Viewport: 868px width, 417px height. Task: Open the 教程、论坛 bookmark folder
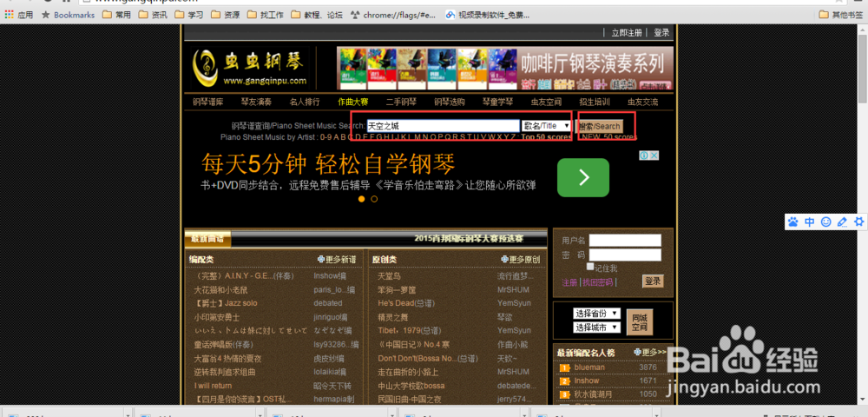click(317, 15)
